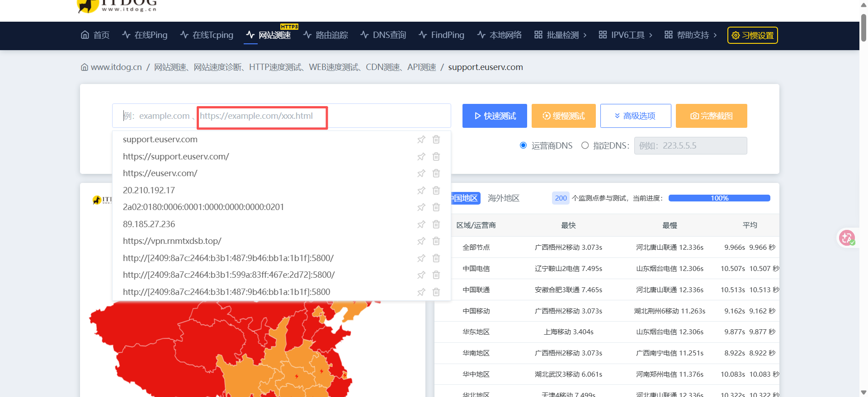Pin the last 1b1f]:5800 history entry
The image size is (868, 397).
point(421,292)
